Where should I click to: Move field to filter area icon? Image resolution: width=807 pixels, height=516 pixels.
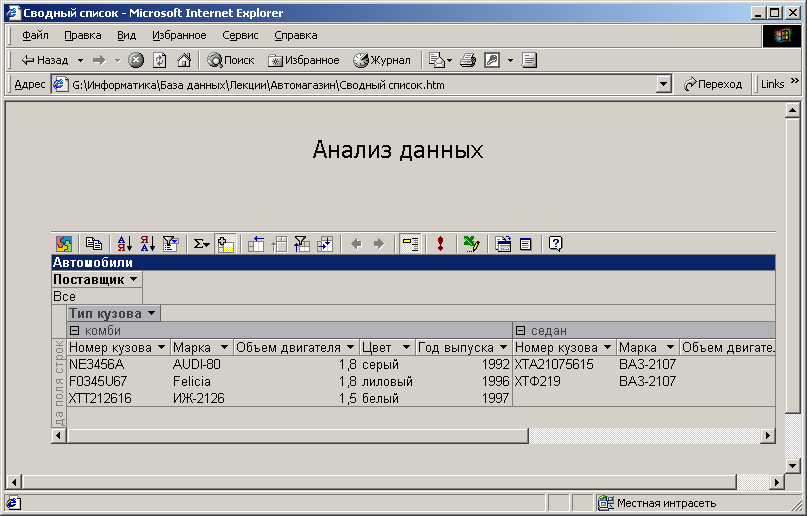302,243
